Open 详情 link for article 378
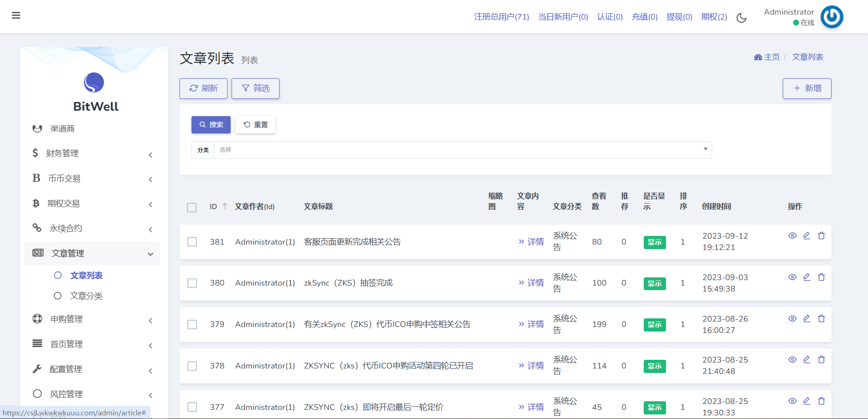The width and height of the screenshot is (868, 419). point(532,366)
